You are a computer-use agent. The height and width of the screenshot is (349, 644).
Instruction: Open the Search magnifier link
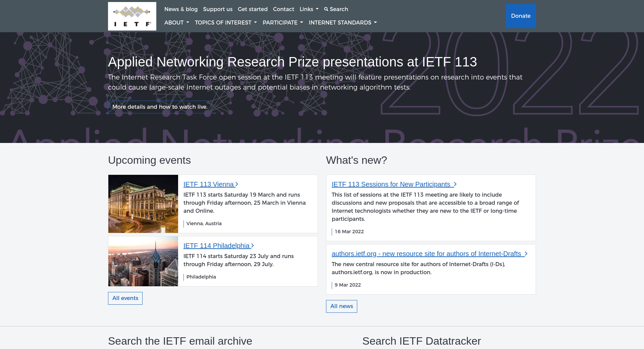[x=336, y=9]
